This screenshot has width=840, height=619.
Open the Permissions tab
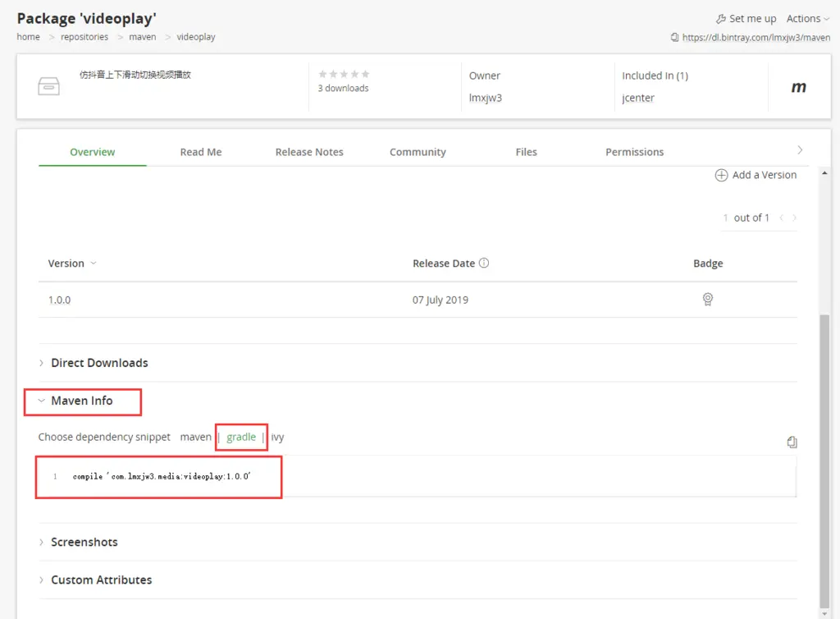634,152
